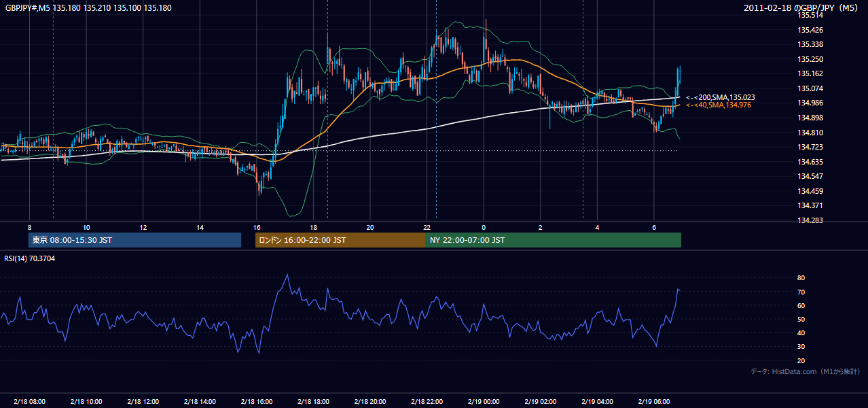Click RSI scale value 70

point(801,292)
